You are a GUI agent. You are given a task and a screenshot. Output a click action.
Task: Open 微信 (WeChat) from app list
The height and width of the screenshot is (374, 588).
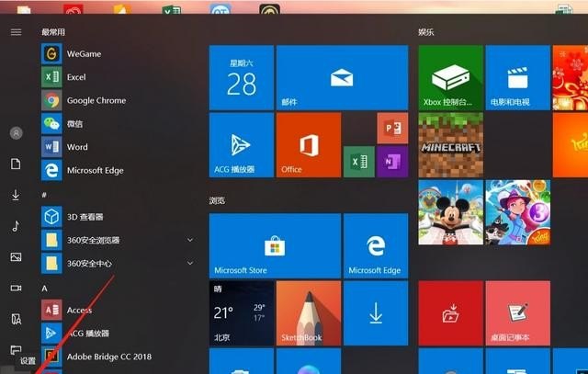point(119,123)
